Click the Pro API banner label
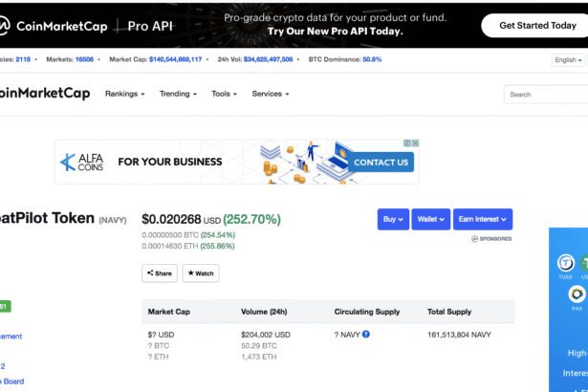 pos(150,26)
